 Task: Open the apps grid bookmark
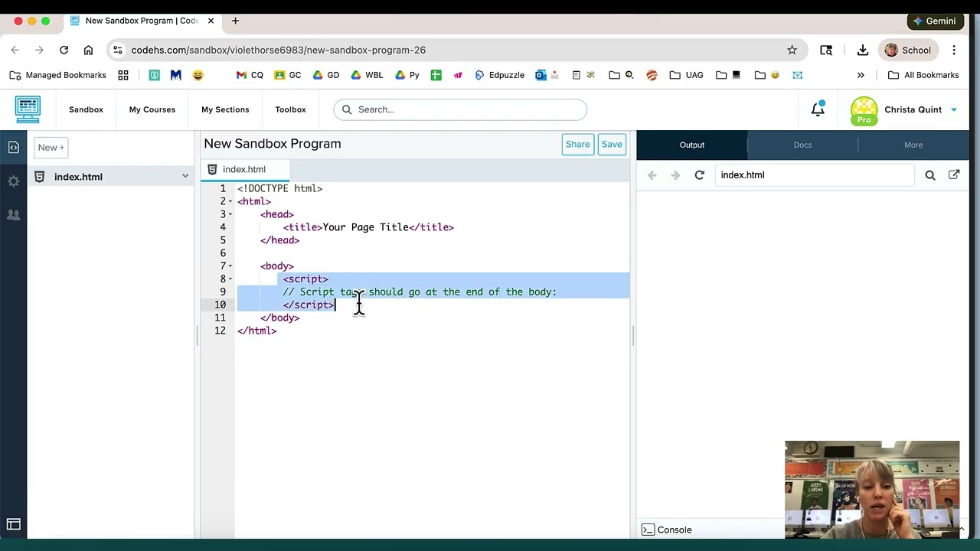(x=123, y=75)
